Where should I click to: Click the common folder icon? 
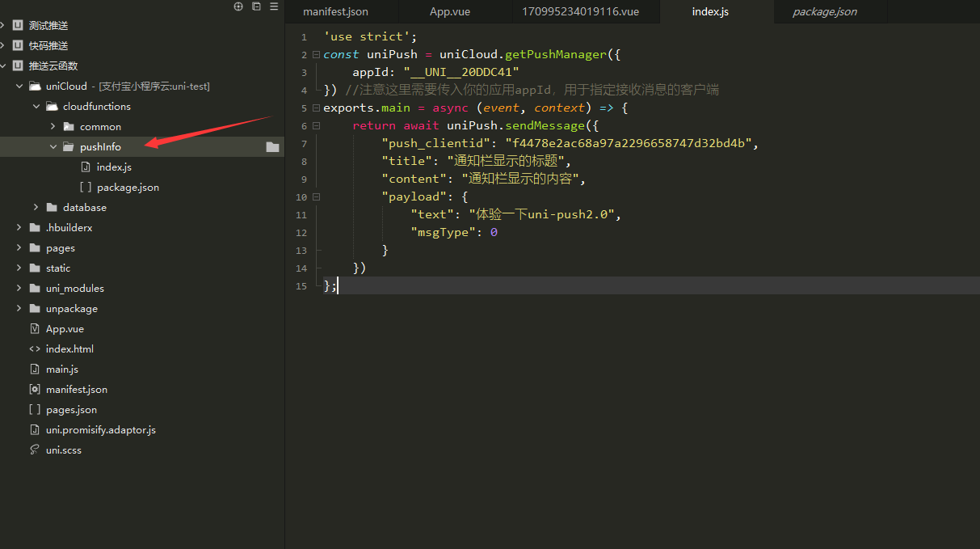click(69, 127)
